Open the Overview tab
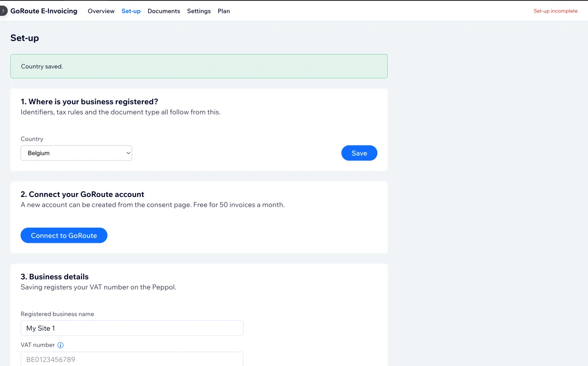 (x=101, y=11)
